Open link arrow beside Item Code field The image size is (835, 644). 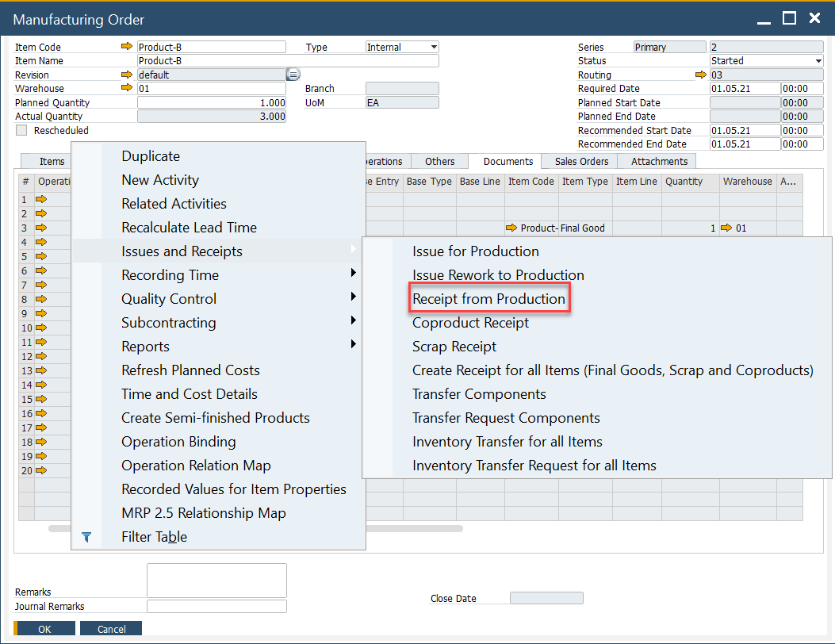point(127,46)
